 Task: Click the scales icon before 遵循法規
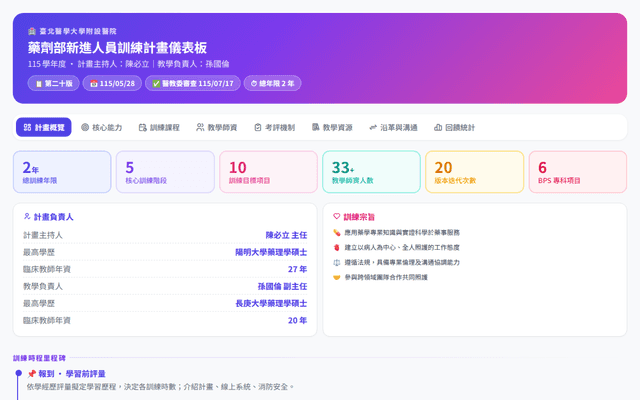pos(337,262)
